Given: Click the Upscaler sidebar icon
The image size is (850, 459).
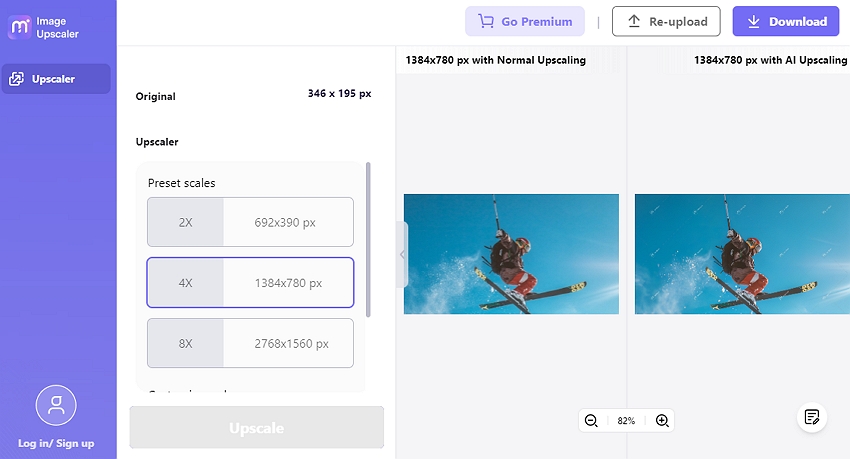Looking at the screenshot, I should tap(17, 79).
